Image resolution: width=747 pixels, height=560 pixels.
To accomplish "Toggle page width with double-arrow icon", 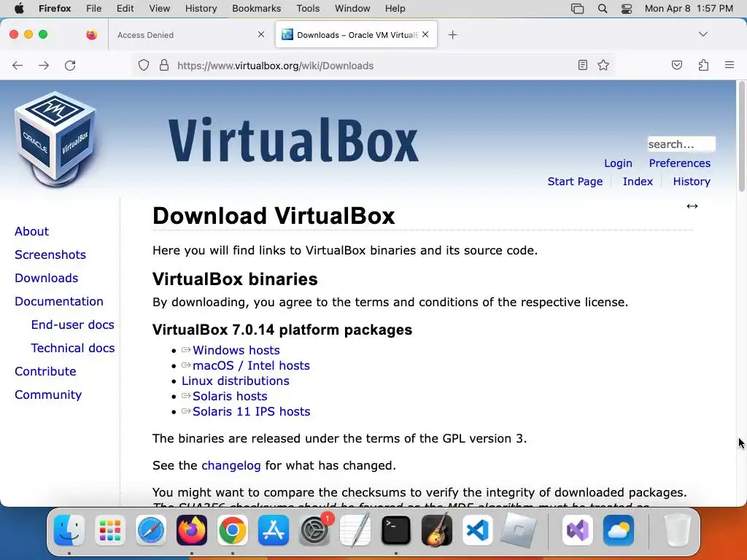I will [692, 206].
